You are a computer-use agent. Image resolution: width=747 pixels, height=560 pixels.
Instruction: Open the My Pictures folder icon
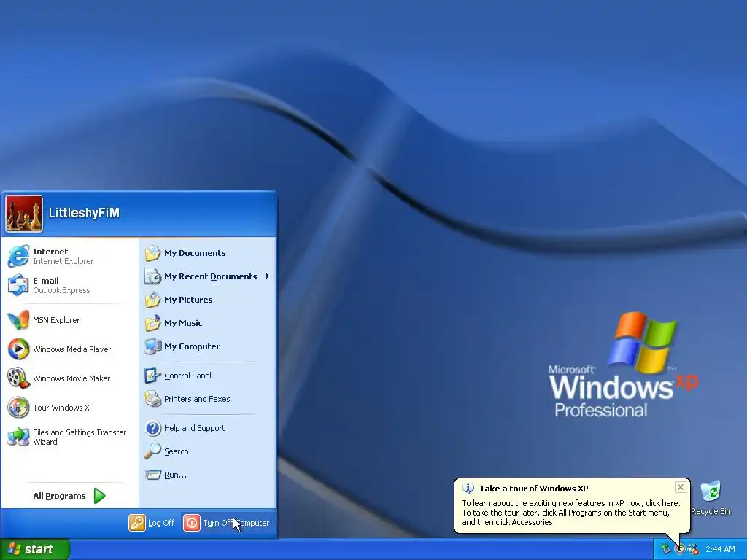pos(153,300)
